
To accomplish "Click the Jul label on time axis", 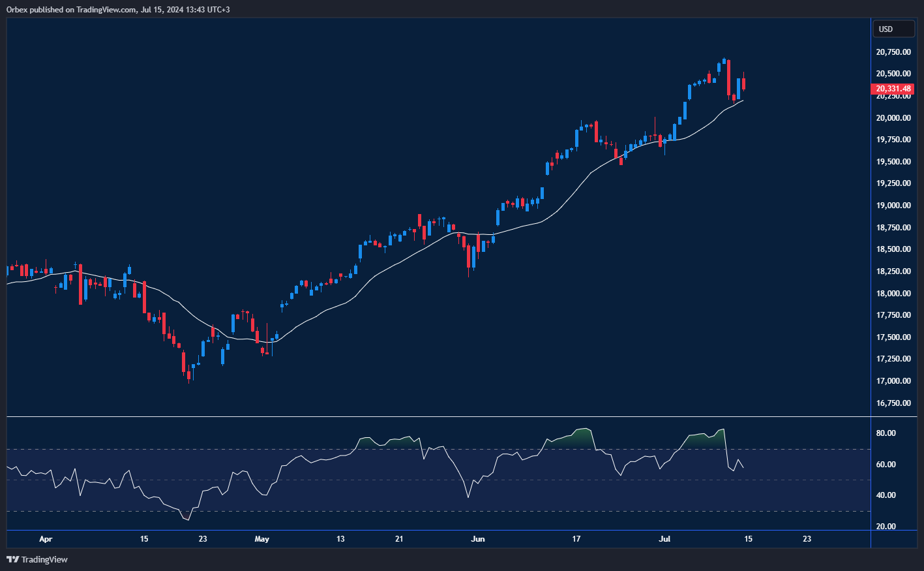I will tap(664, 539).
